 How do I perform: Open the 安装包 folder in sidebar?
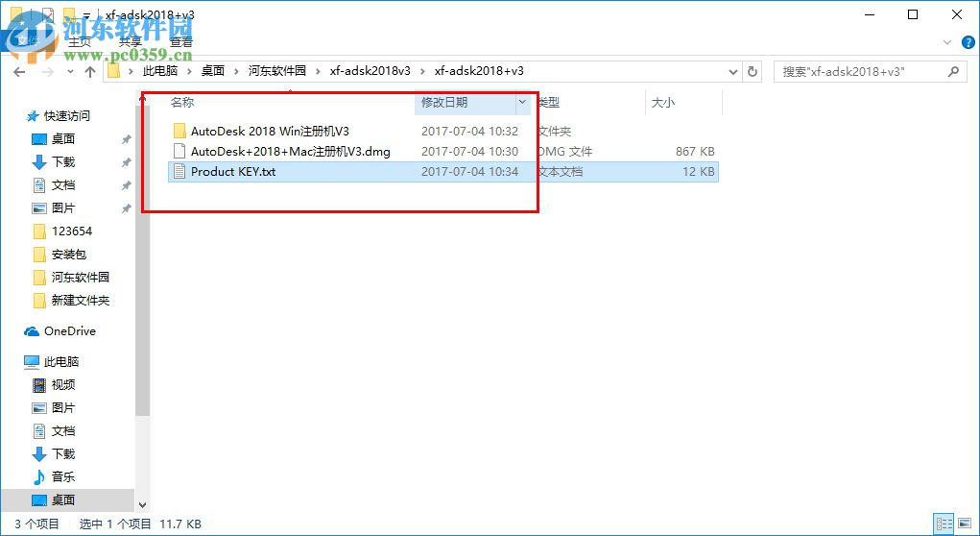69,254
